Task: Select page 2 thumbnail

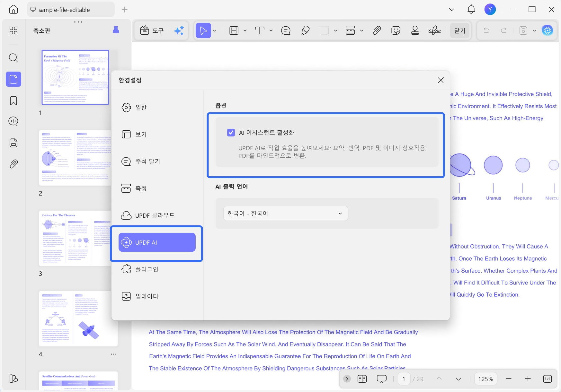Action: (x=75, y=158)
